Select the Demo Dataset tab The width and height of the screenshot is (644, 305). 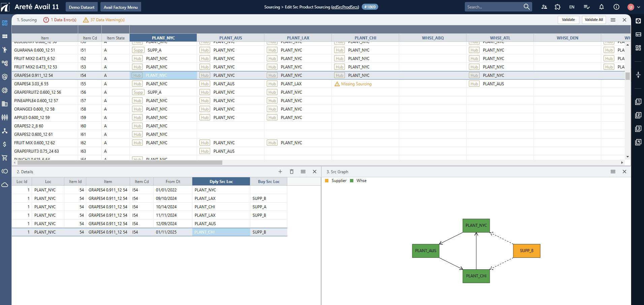click(82, 7)
